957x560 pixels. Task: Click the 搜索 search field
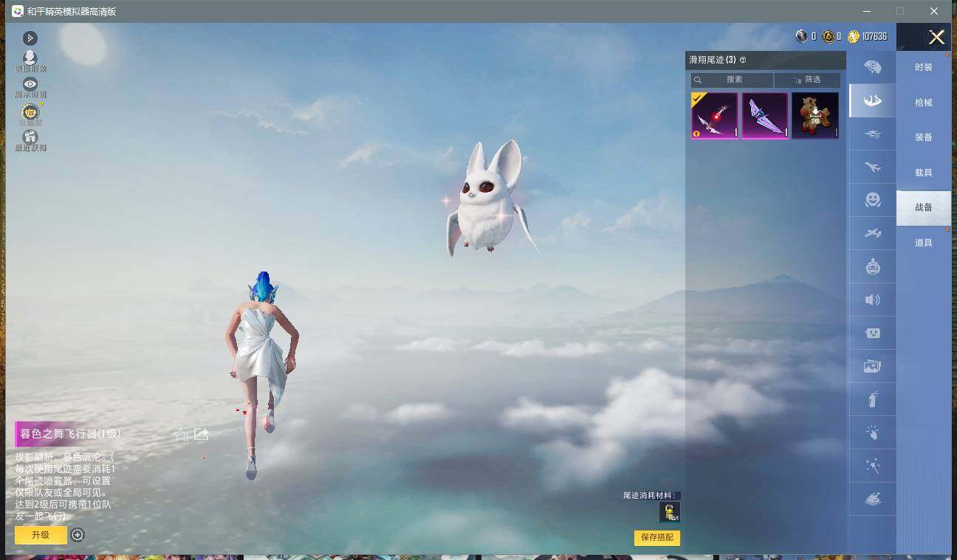point(732,80)
